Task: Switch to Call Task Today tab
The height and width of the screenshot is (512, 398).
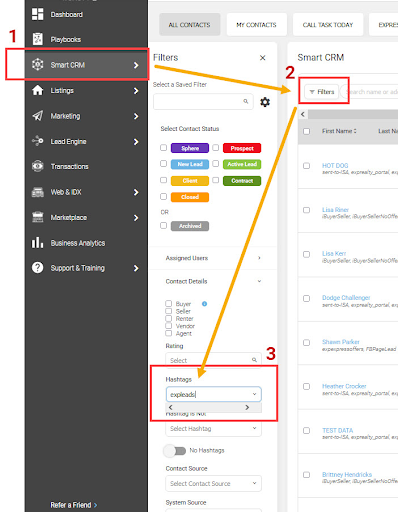Action: pos(328,24)
